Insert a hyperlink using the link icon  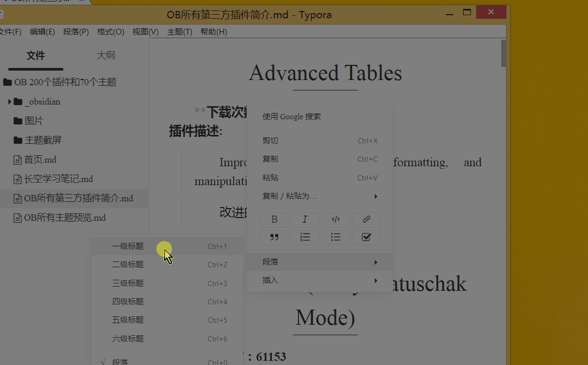[x=366, y=220]
